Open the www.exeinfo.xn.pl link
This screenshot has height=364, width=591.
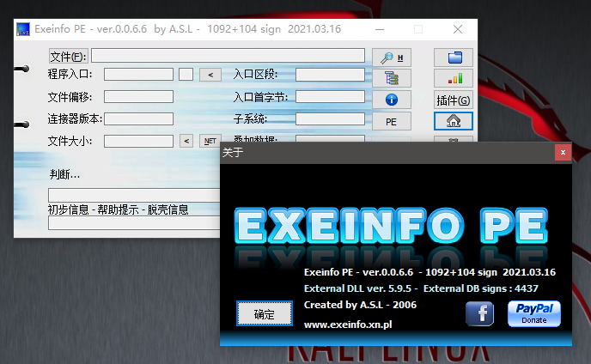(348, 325)
